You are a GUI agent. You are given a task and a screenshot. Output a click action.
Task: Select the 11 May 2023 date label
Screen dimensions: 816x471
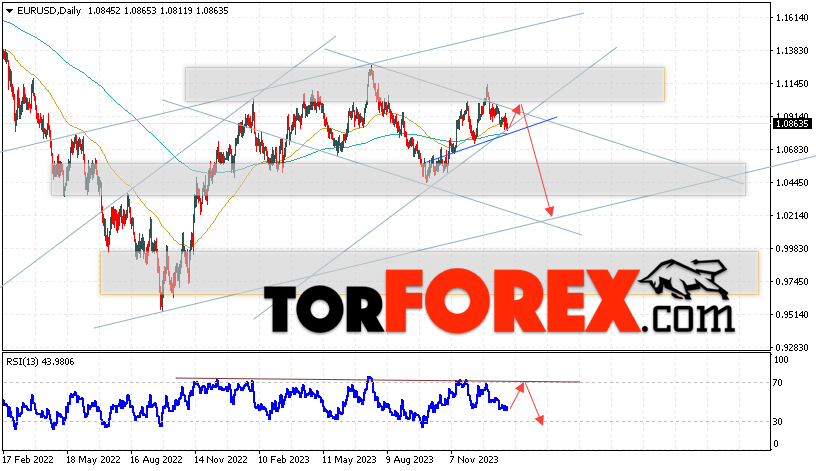point(349,460)
